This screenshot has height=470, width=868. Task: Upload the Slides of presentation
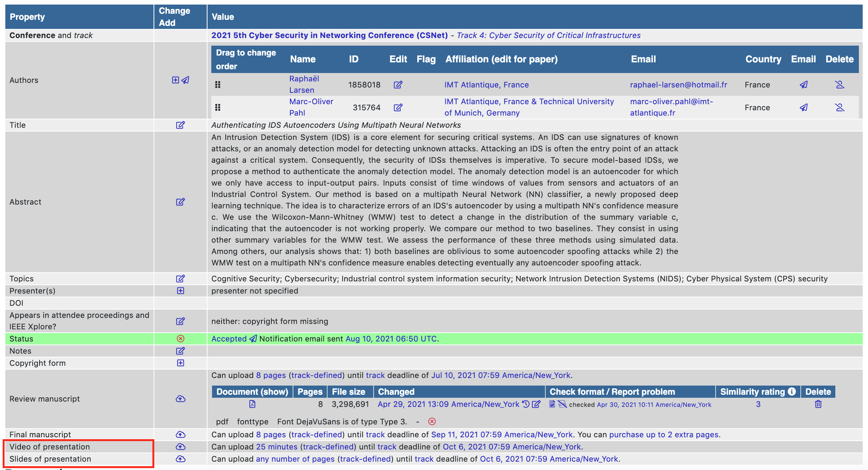click(181, 459)
